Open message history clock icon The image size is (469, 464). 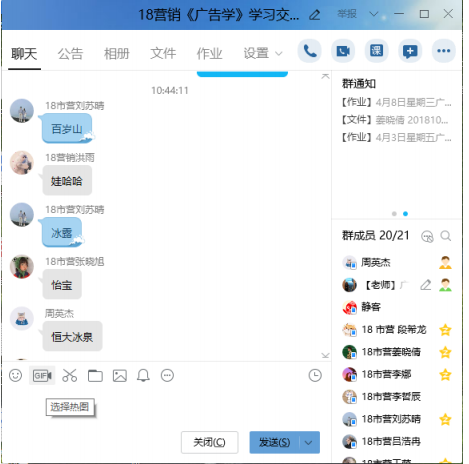315,375
